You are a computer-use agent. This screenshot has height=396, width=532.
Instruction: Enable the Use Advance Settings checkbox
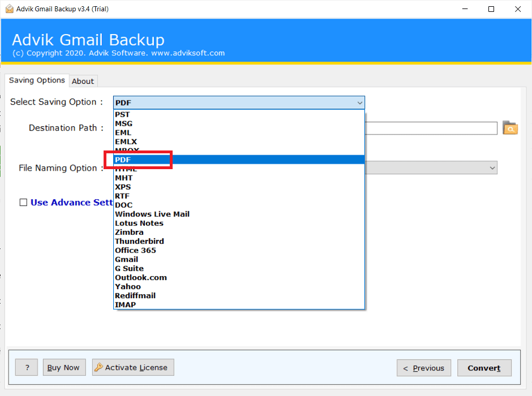coord(23,202)
